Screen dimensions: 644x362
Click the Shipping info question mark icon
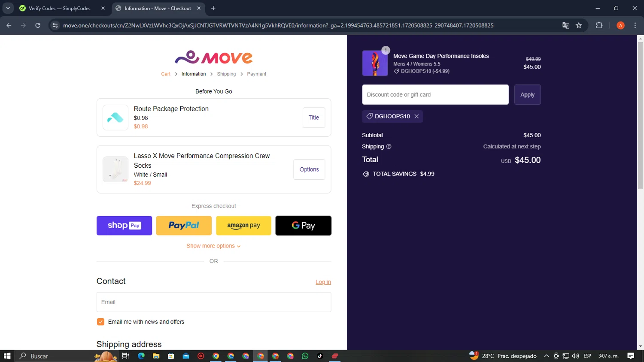389,147
